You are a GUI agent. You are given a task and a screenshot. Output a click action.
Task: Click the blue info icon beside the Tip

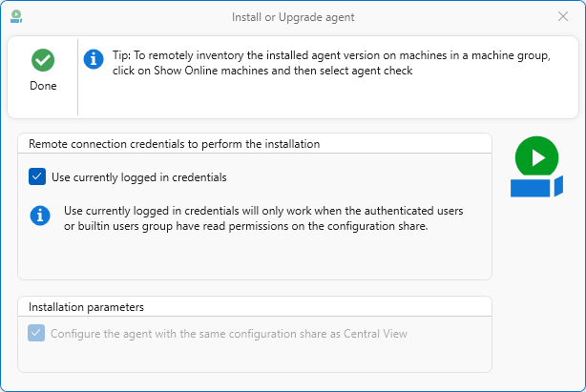click(94, 59)
